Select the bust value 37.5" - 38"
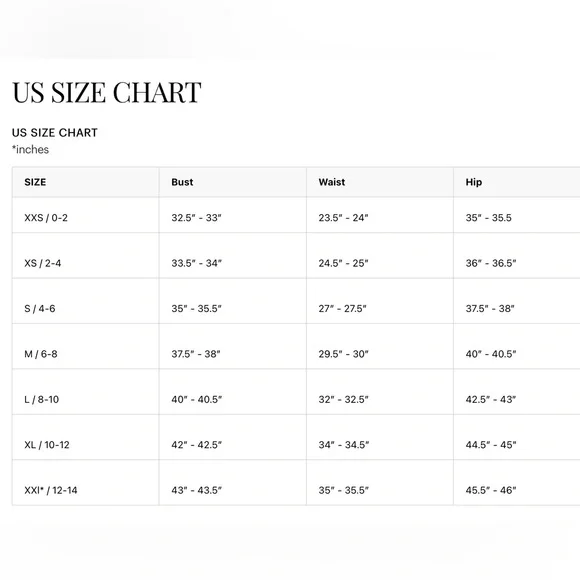 [196, 354]
